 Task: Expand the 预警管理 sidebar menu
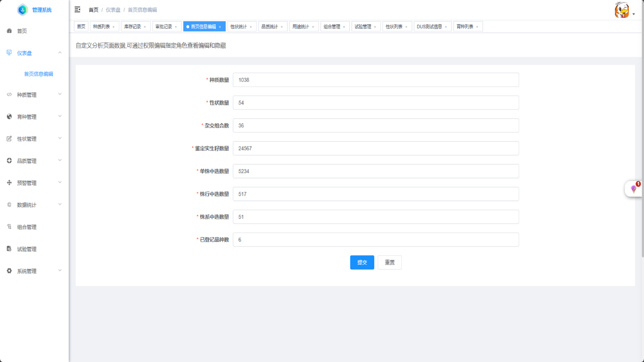[59, 183]
